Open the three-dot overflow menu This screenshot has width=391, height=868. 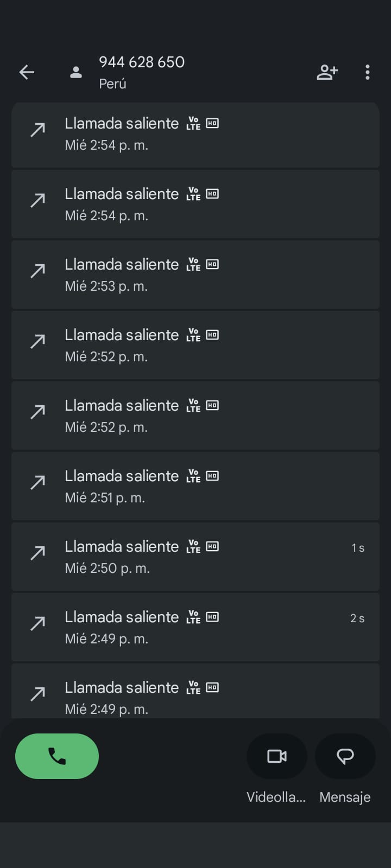coord(368,72)
